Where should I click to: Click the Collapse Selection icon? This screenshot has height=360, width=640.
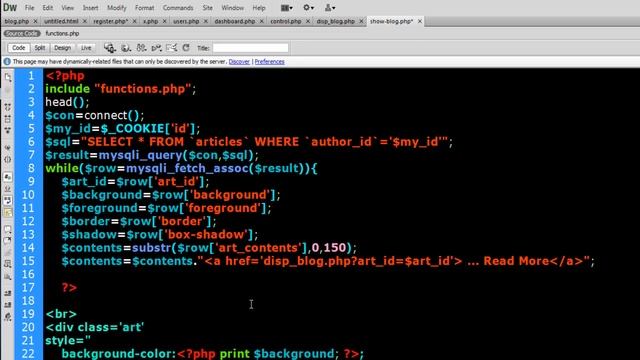coord(8,119)
